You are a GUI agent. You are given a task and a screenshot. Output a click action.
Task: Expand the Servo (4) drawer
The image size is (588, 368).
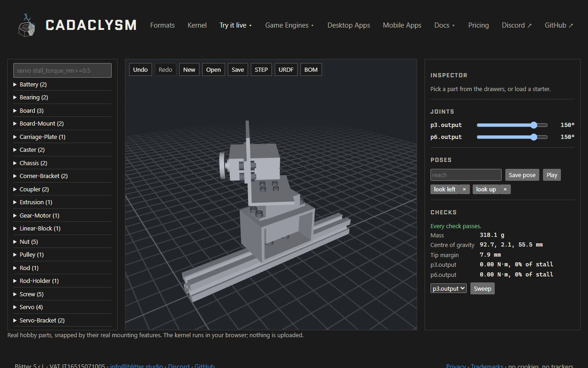coord(62,307)
